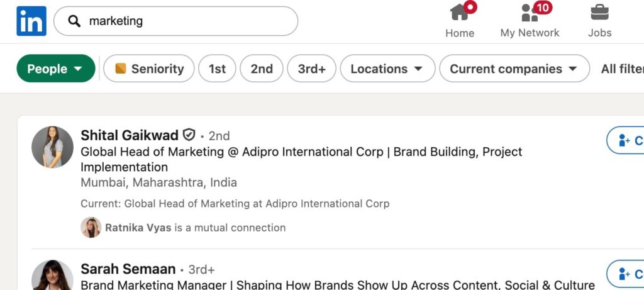This screenshot has height=290, width=644.
Task: Click the Global Head of Marketing headline text
Action: pyautogui.click(x=301, y=159)
